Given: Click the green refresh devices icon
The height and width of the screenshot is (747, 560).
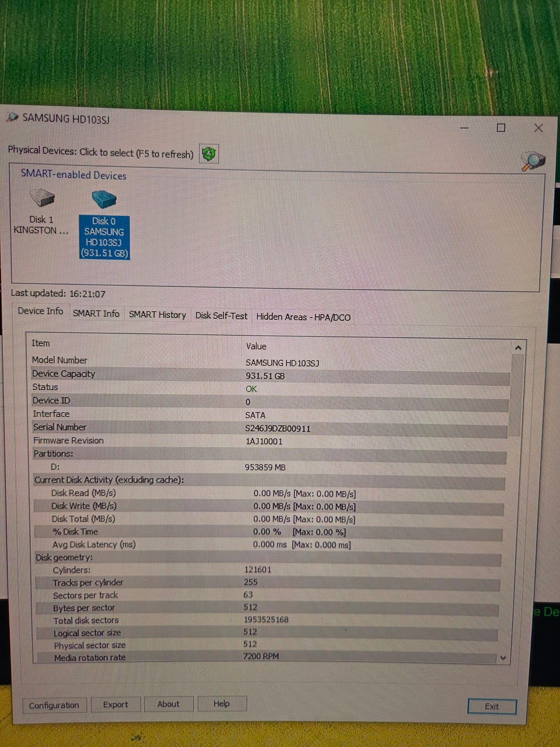Looking at the screenshot, I should pos(209,154).
